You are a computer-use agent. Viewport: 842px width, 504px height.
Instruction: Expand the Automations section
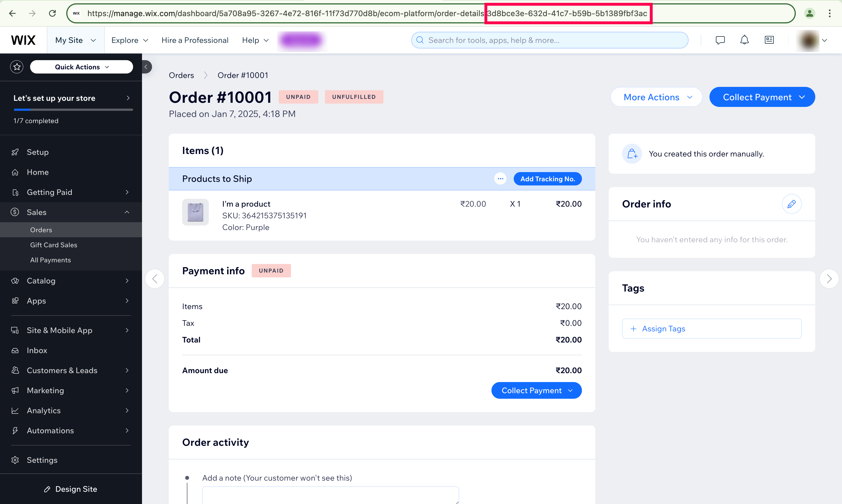(x=71, y=430)
